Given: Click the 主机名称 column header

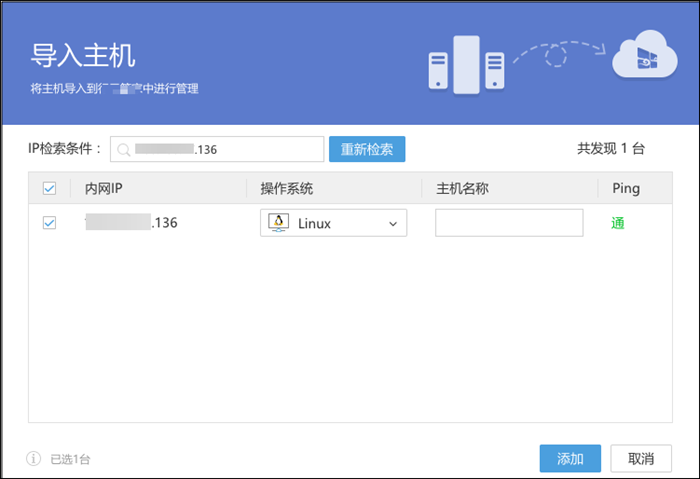Looking at the screenshot, I should click(x=462, y=188).
